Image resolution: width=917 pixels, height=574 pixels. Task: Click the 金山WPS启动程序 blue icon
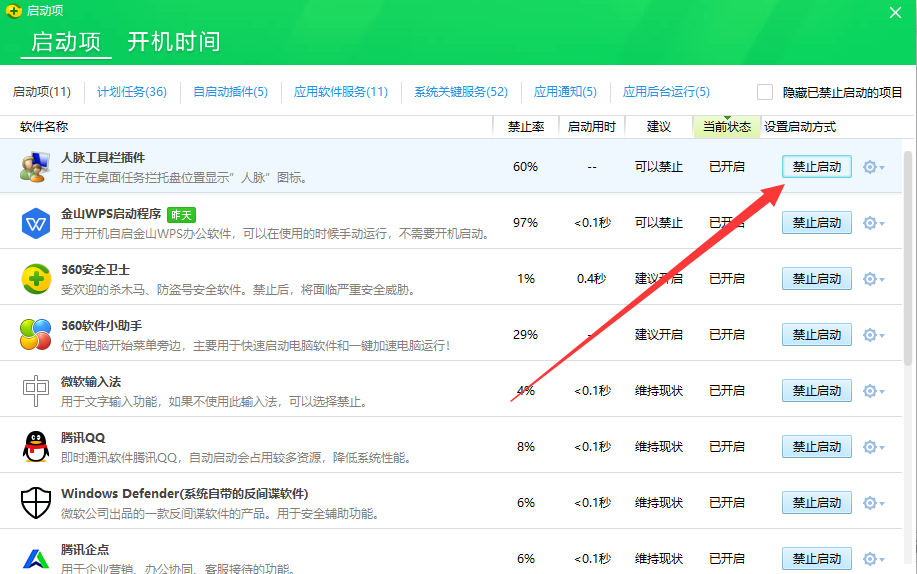pos(36,222)
